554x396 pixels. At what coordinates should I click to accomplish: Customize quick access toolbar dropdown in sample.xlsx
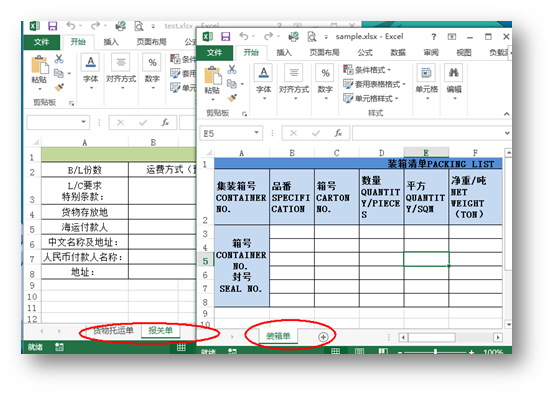326,37
